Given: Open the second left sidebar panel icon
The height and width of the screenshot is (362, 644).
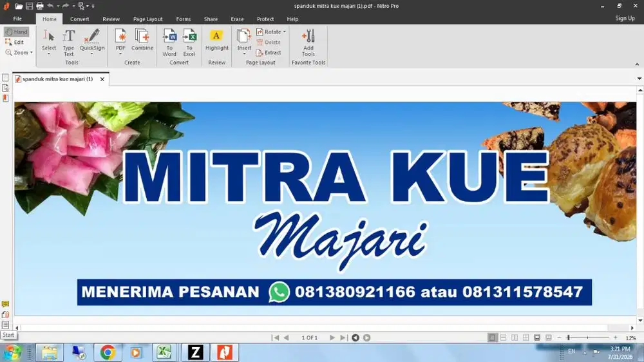Looking at the screenshot, I should pos(5,88).
